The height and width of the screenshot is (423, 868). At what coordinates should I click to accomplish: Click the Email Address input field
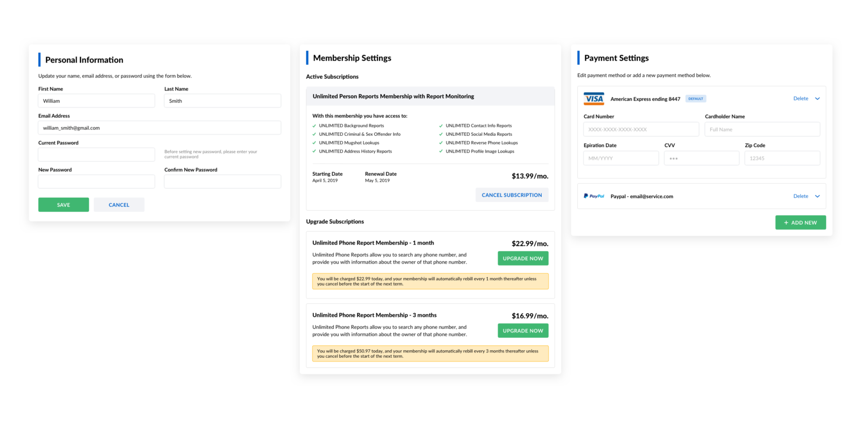[x=159, y=128]
